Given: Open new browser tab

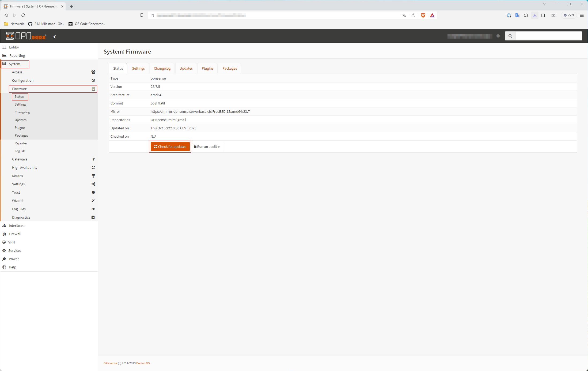Looking at the screenshot, I should pyautogui.click(x=71, y=6).
